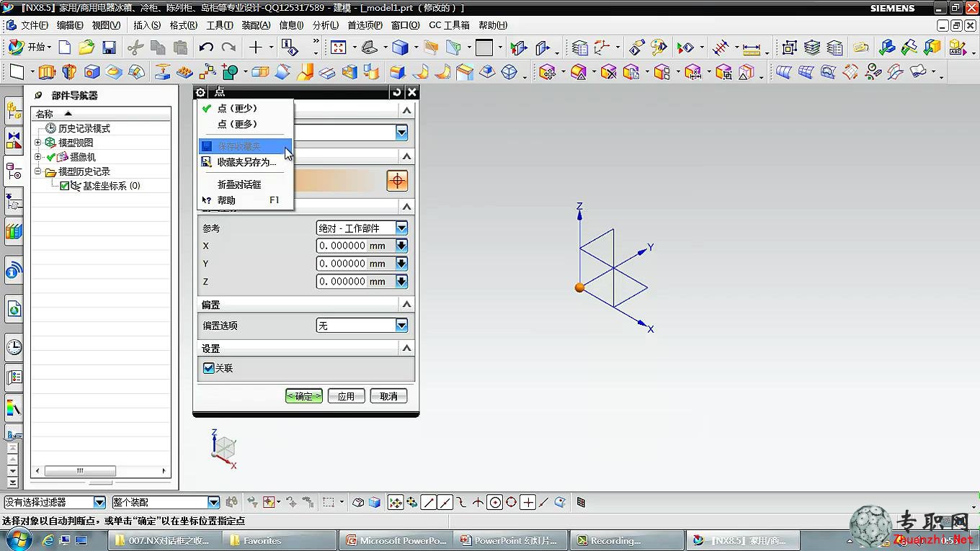The image size is (980, 551).
Task: Click the Hole feature icon
Action: coord(92,72)
